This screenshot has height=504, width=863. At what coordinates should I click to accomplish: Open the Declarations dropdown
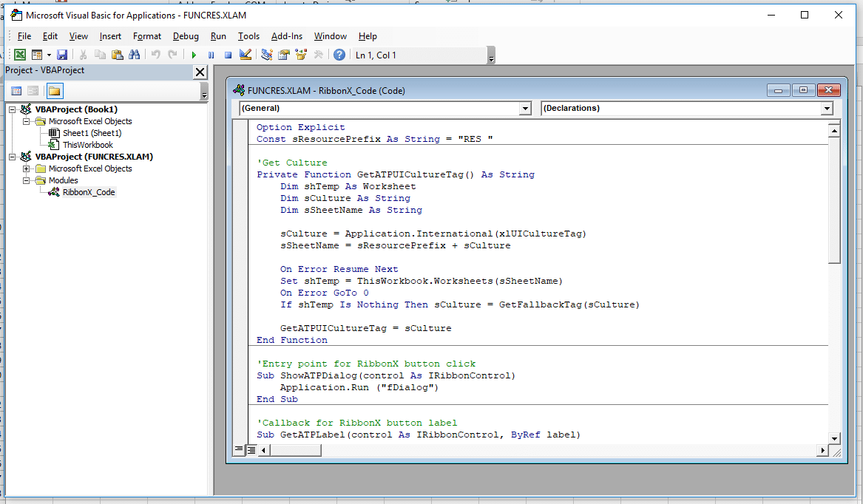pyautogui.click(x=827, y=108)
